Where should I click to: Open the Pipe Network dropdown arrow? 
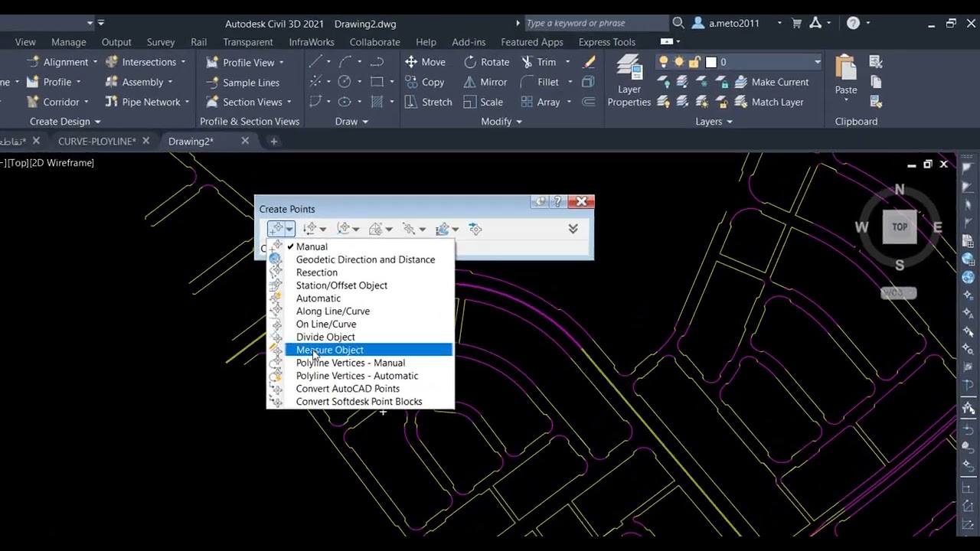[x=187, y=102]
